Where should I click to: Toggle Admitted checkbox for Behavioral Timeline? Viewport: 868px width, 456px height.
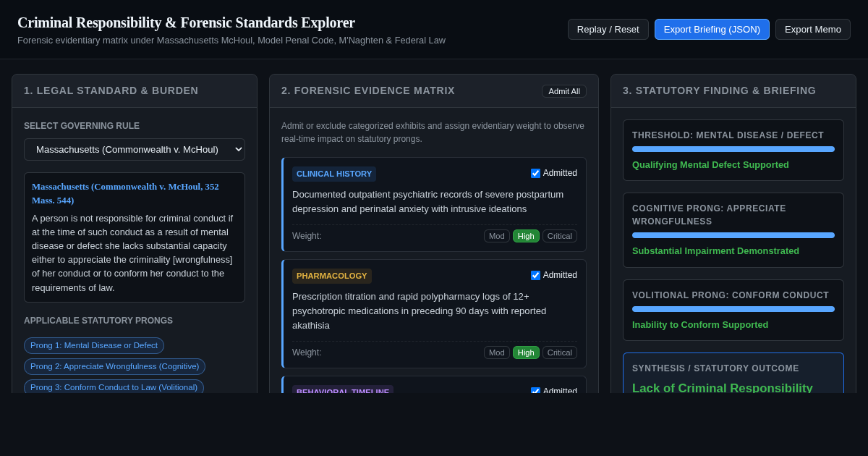click(535, 392)
